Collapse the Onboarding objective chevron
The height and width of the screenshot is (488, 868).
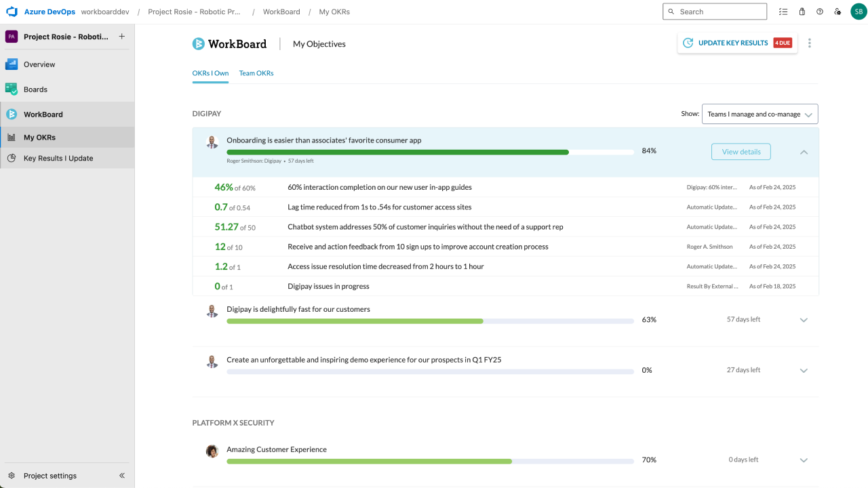(x=804, y=152)
